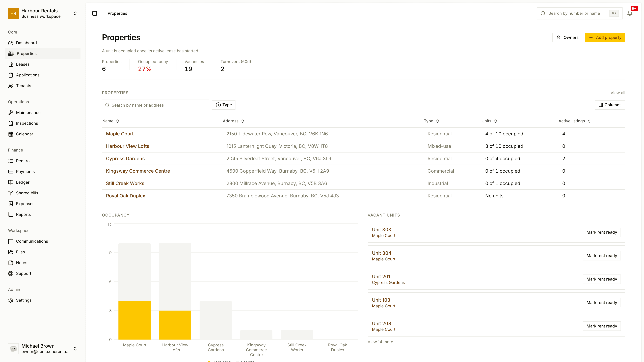The height and width of the screenshot is (362, 644).
Task: Open Notes page
Action: click(43, 263)
